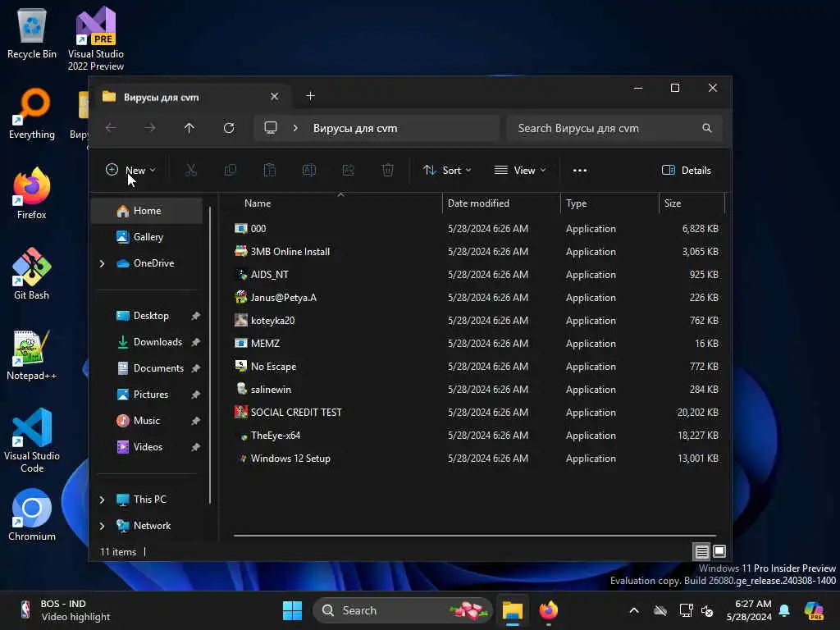840x630 pixels.
Task: Expand the Network tree node
Action: (102, 526)
